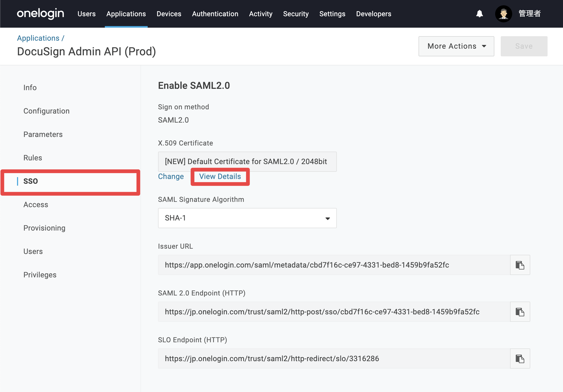Switch to the Configuration tab

[x=47, y=111]
